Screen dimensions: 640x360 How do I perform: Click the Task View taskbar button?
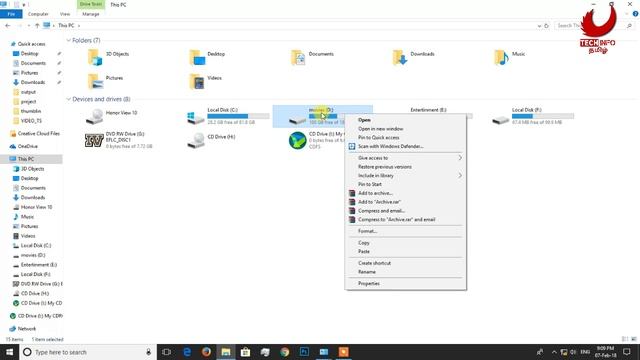(167, 352)
